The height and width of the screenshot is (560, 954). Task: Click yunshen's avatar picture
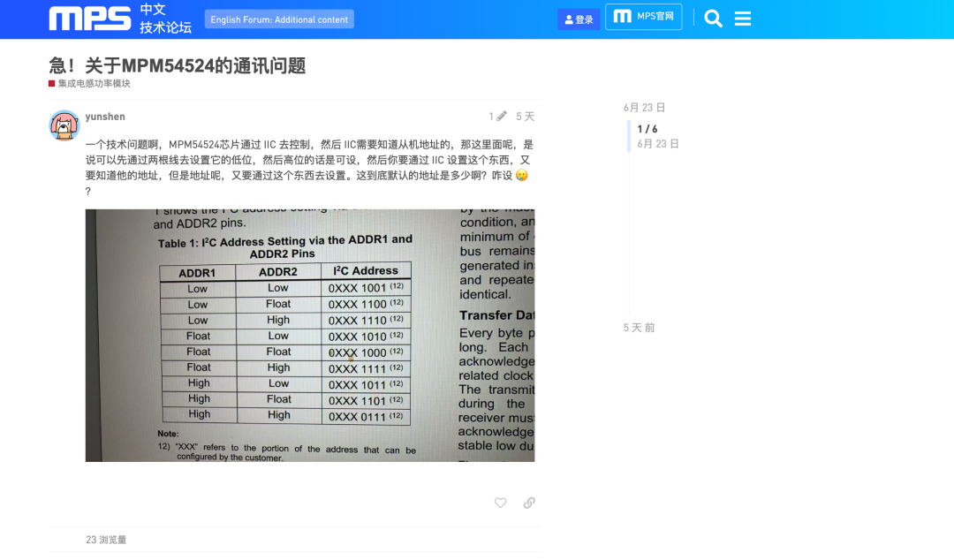pyautogui.click(x=64, y=125)
